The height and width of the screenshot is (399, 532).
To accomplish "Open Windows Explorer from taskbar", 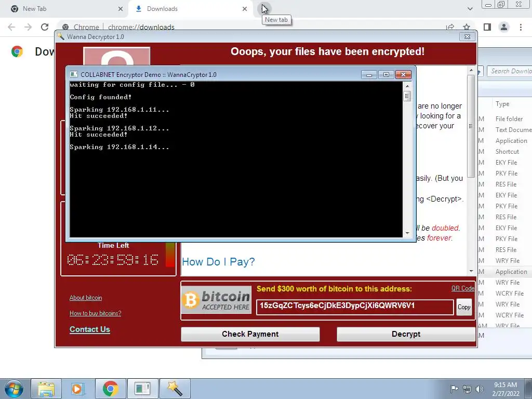I will 46,389.
